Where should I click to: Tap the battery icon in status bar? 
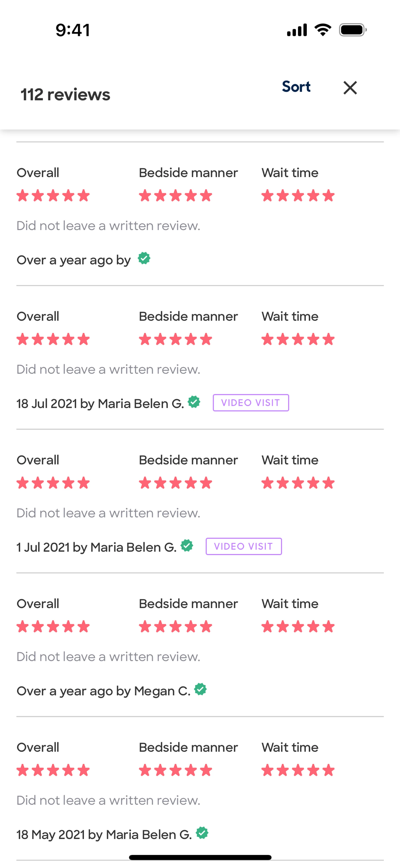[x=352, y=30]
